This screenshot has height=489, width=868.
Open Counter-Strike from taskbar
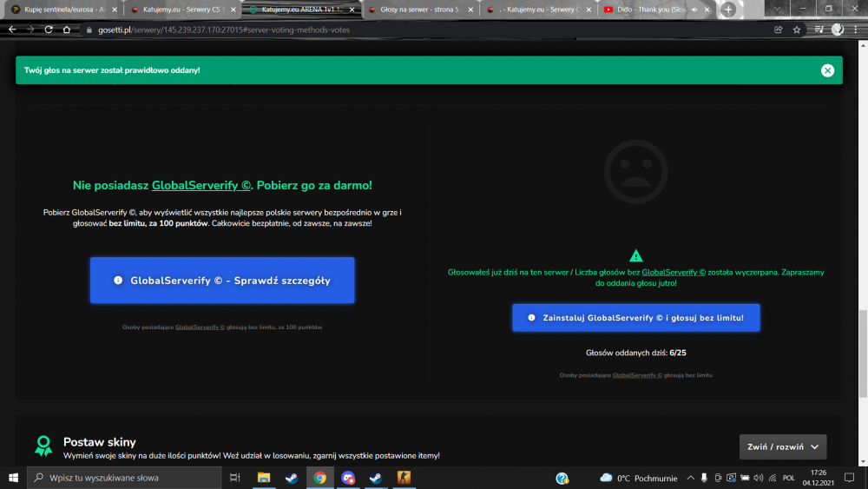tap(404, 478)
